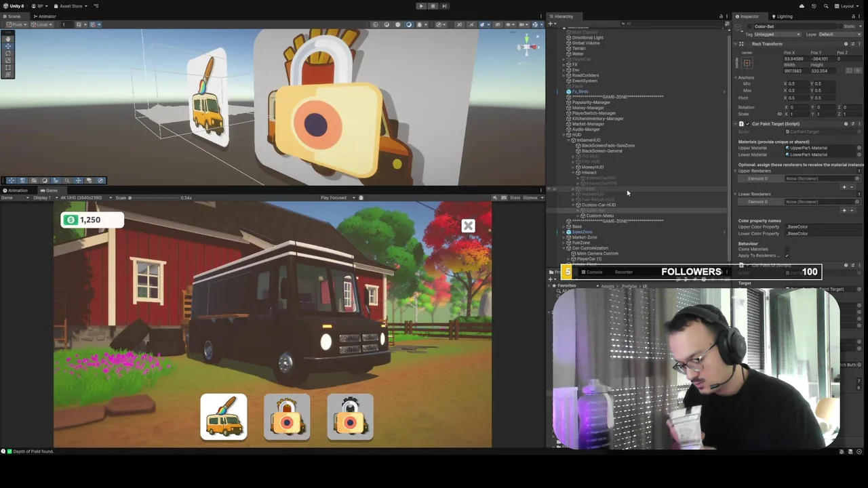Open Unity cloud services icon

click(802, 6)
